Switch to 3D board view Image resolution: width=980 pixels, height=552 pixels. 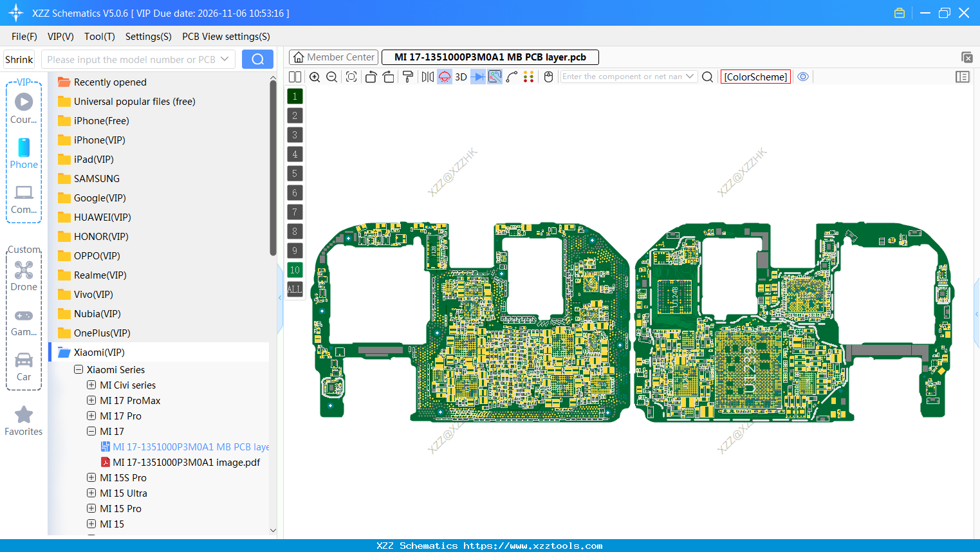(x=461, y=77)
